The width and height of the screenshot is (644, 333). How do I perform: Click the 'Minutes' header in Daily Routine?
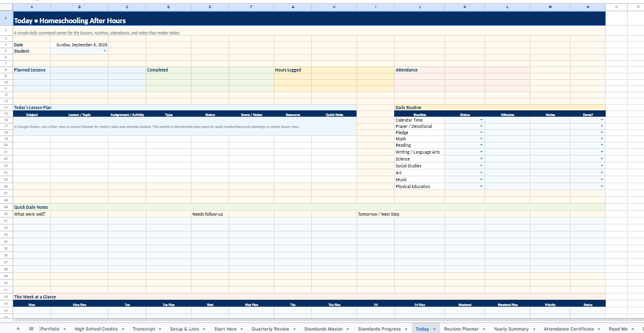pyautogui.click(x=507, y=115)
